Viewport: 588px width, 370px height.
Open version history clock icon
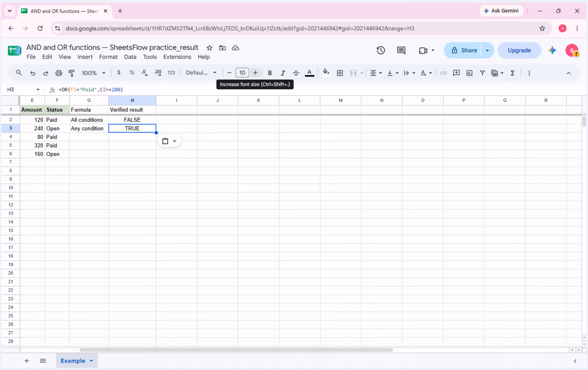(x=381, y=50)
